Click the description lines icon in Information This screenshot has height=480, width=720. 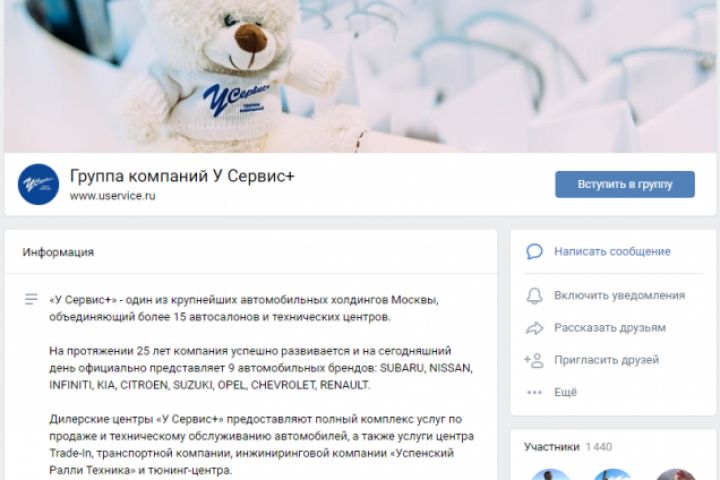31,299
